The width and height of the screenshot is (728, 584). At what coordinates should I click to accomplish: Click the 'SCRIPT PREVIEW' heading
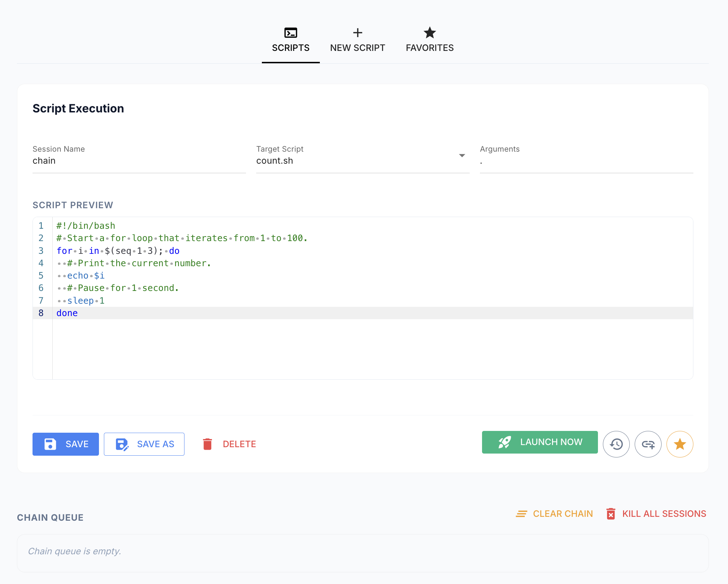point(73,205)
